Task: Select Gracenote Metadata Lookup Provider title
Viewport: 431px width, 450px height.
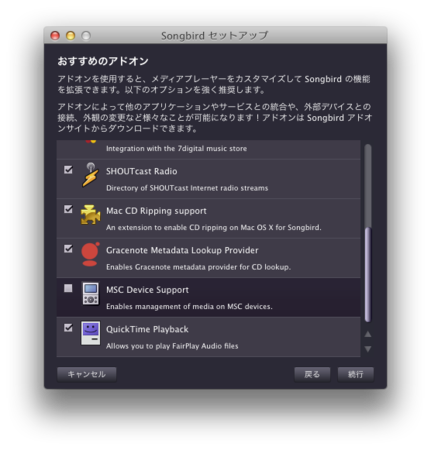Action: click(x=182, y=250)
